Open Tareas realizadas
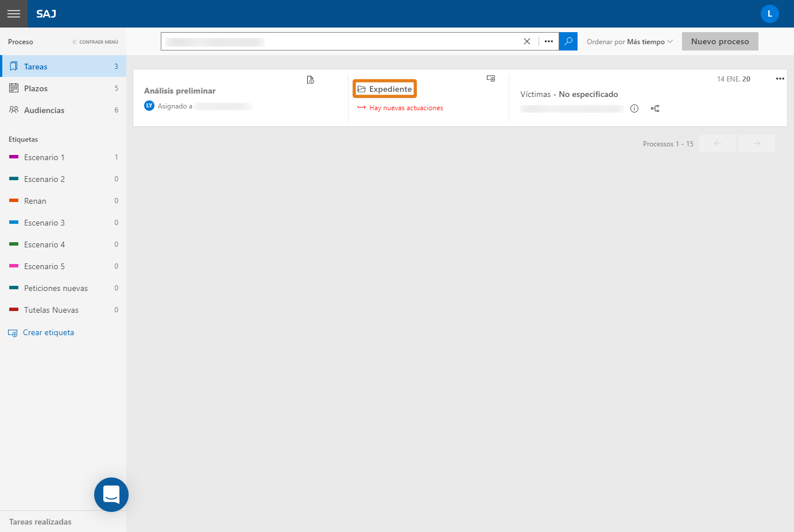Screen dimensions: 794x532 coord(40,522)
